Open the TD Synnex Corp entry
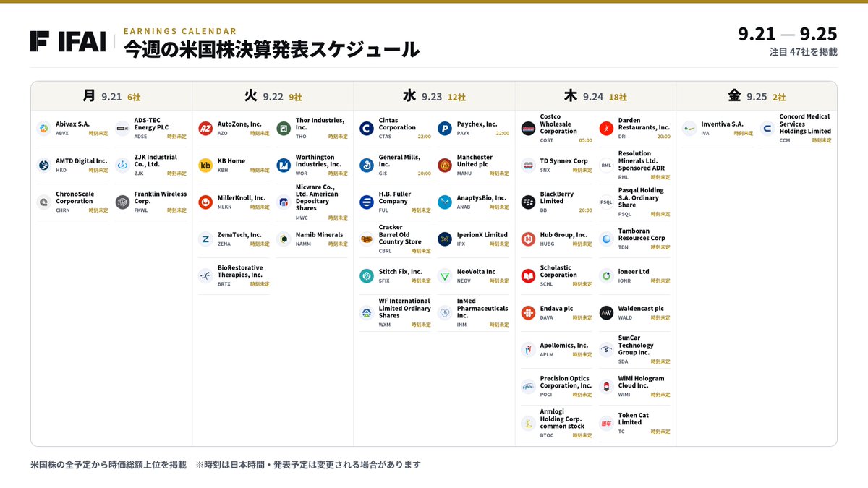 point(556,165)
